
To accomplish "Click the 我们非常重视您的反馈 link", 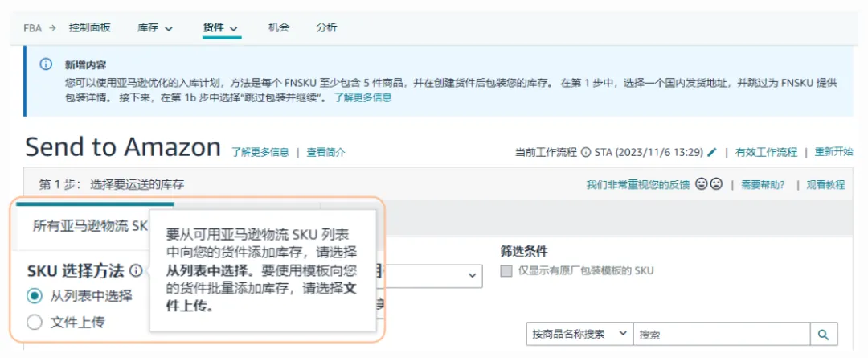I will (x=638, y=184).
